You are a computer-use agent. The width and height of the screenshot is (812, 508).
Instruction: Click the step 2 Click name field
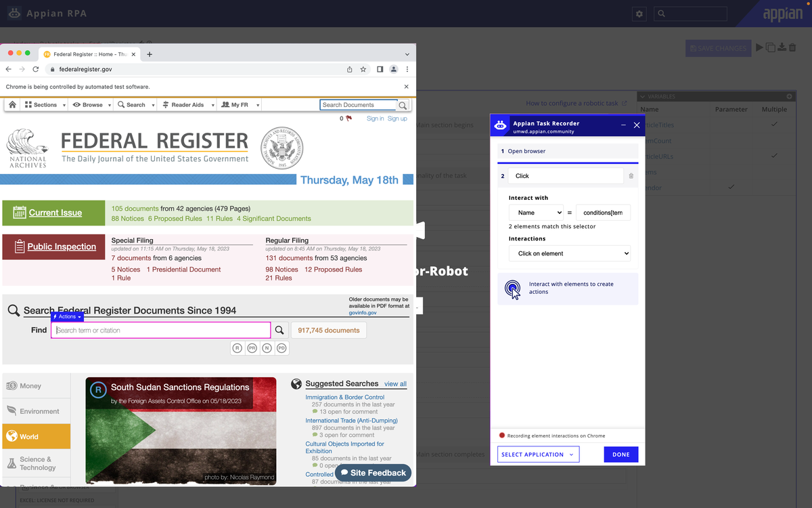point(566,176)
